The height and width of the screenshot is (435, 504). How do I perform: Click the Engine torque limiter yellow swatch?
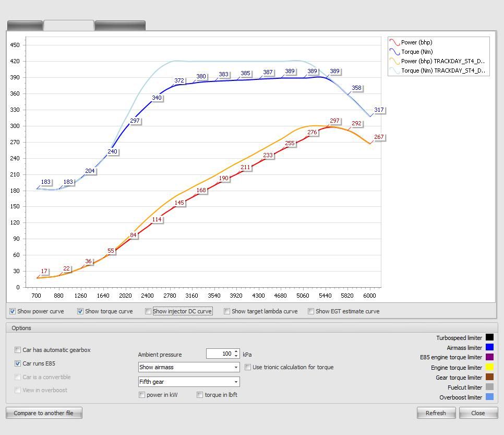coord(489,368)
